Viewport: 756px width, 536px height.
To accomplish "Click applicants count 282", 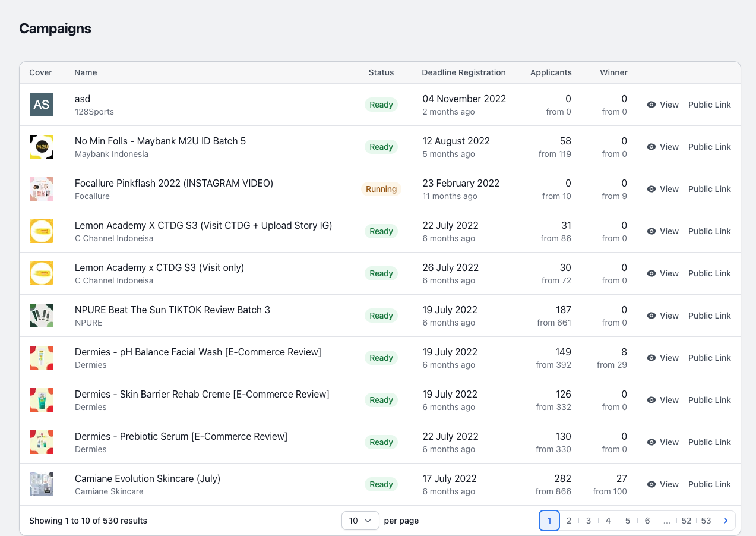I will [562, 478].
